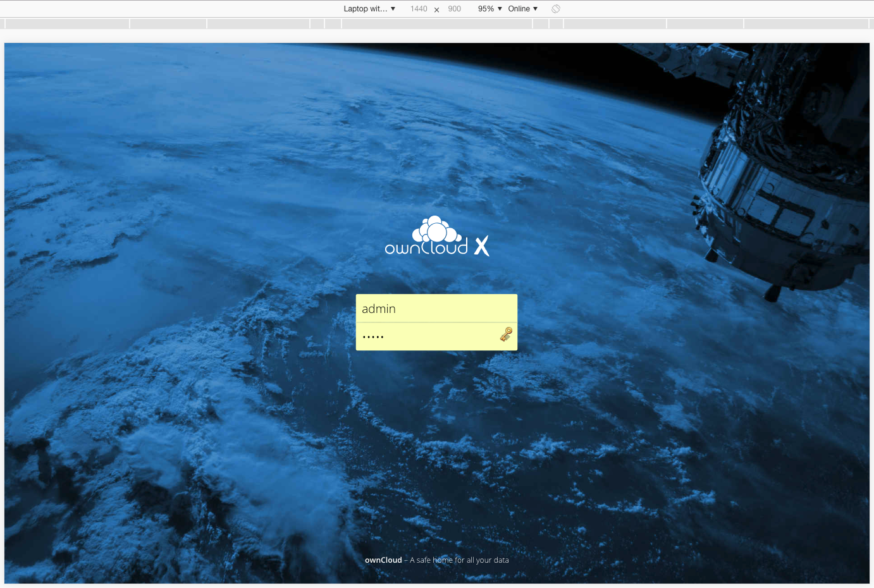Click the dropdown arrow beside the Laptop device preset
This screenshot has height=588, width=874.
click(x=393, y=8)
